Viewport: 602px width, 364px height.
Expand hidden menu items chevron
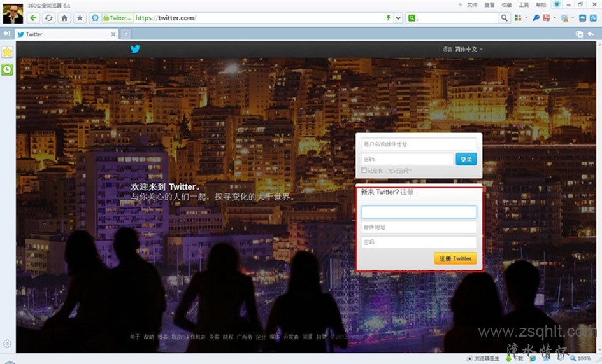pos(460,5)
